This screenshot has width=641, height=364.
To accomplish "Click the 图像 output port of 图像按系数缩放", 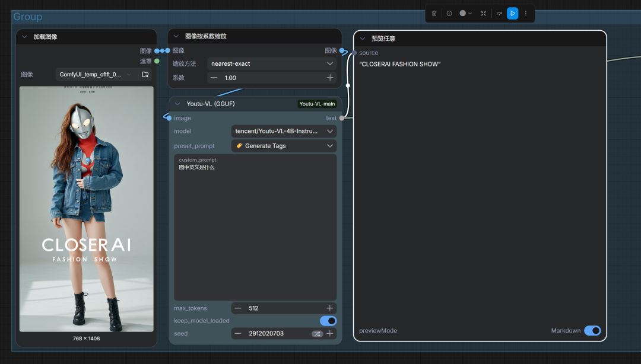I will pos(342,50).
